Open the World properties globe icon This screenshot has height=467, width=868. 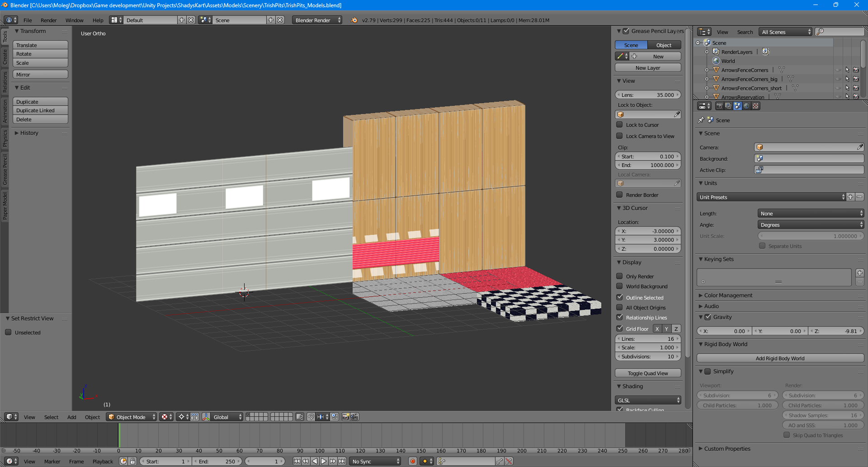coord(746,106)
